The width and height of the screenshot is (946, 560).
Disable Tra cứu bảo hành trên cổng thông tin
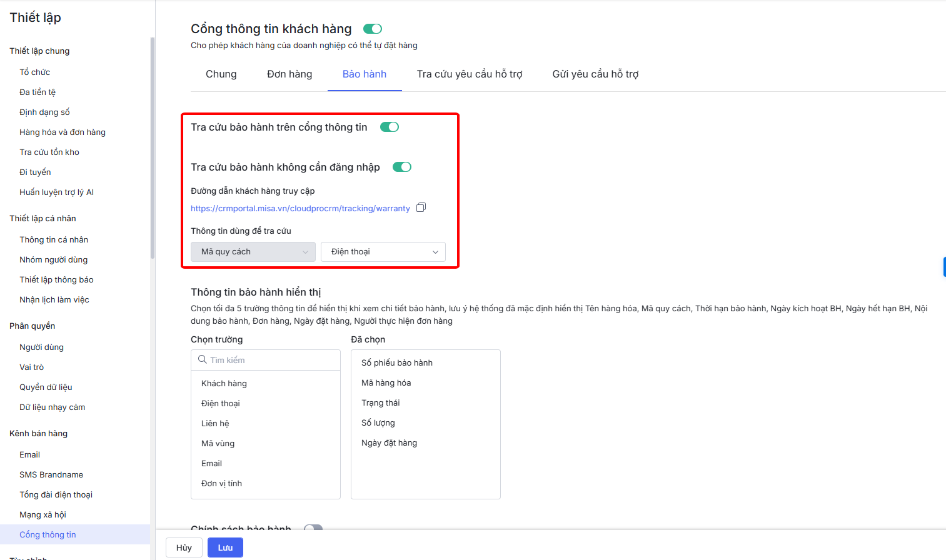click(x=390, y=127)
